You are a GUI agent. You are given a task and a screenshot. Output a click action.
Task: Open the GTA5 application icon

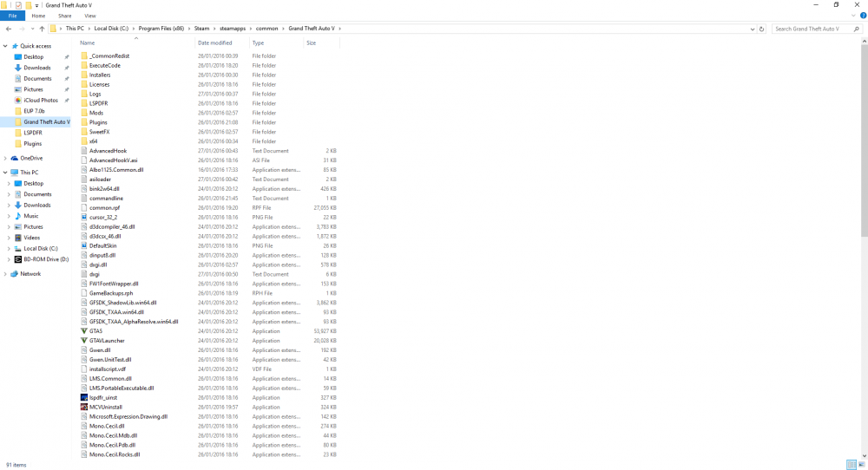[x=84, y=331]
